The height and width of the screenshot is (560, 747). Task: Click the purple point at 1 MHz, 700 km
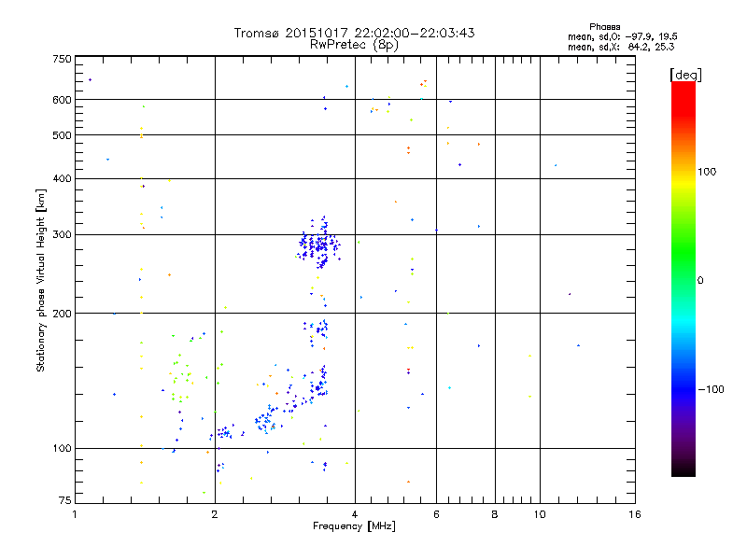coord(90,80)
